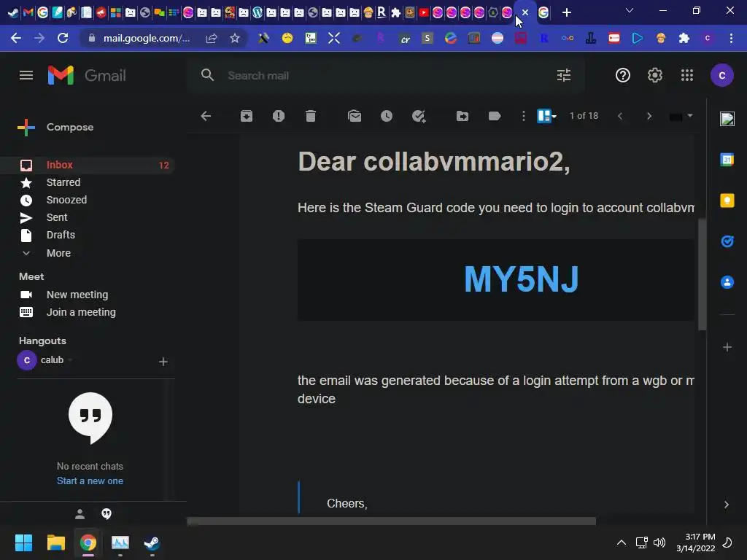Open Steam from taskbar
The image size is (747, 560).
click(x=152, y=542)
